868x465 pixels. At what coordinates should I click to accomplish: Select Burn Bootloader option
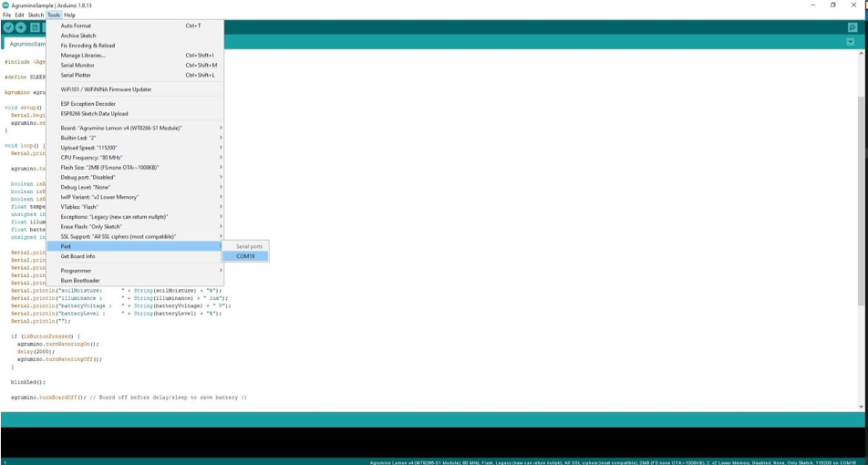click(x=80, y=281)
